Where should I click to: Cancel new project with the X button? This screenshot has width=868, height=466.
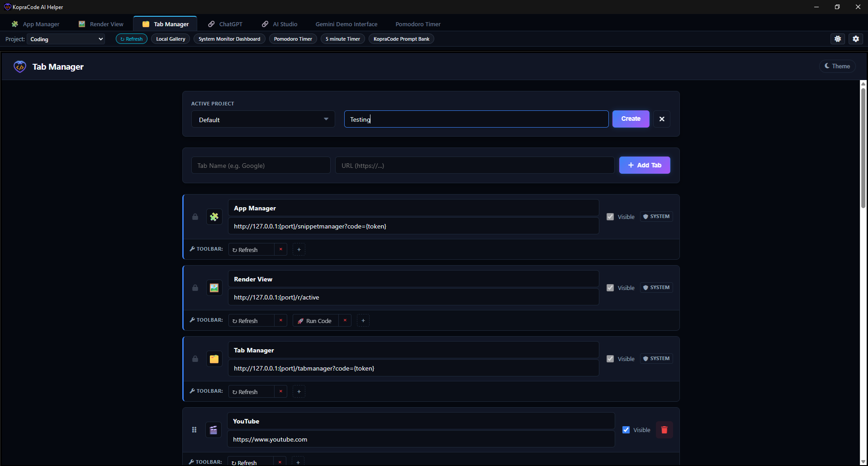[662, 119]
